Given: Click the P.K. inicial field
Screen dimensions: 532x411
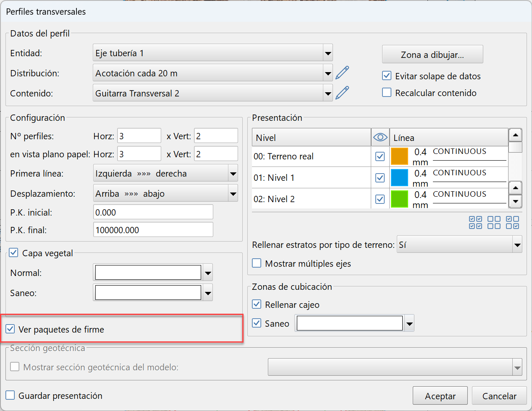Looking at the screenshot, I should (153, 212).
